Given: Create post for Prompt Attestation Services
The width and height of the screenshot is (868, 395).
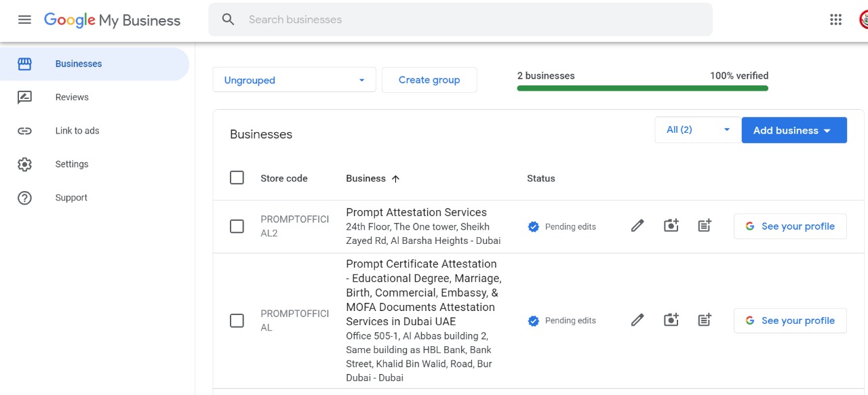Looking at the screenshot, I should 705,226.
